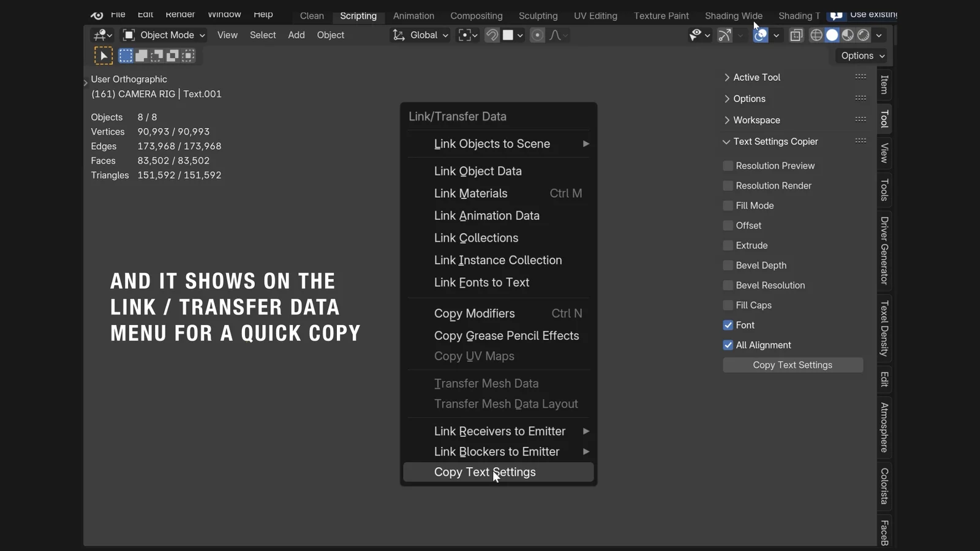Switch to the UV Editing workspace tab
The height and width of the screenshot is (551, 980).
click(595, 15)
